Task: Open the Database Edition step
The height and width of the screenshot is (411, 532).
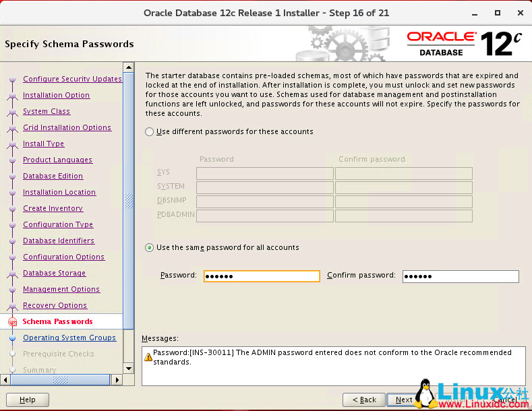Action: (x=53, y=176)
